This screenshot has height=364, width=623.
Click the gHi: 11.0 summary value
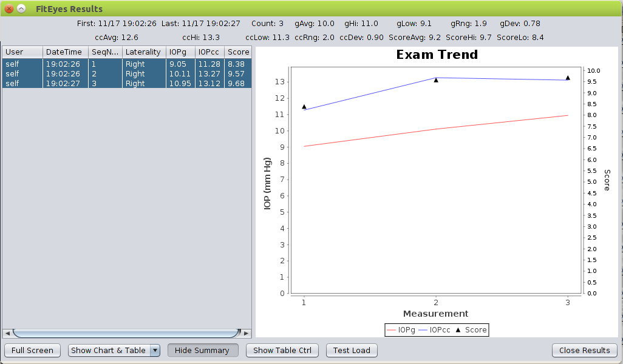(x=361, y=24)
